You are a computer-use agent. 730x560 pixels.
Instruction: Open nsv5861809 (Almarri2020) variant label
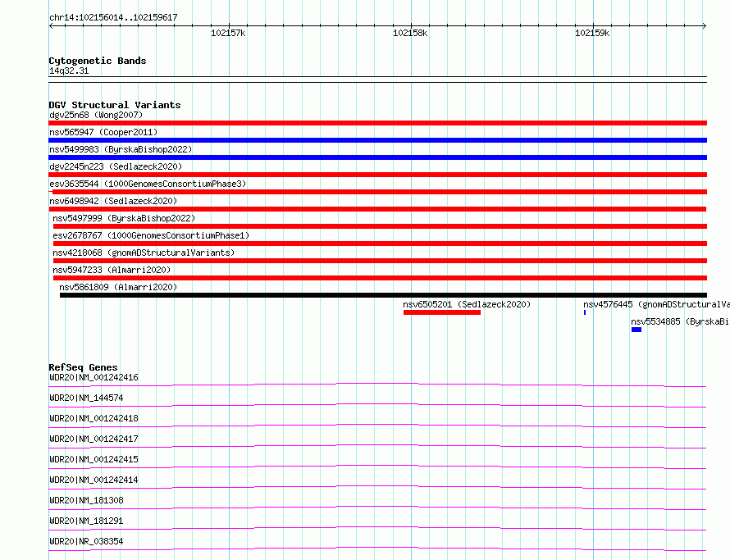coord(118,287)
